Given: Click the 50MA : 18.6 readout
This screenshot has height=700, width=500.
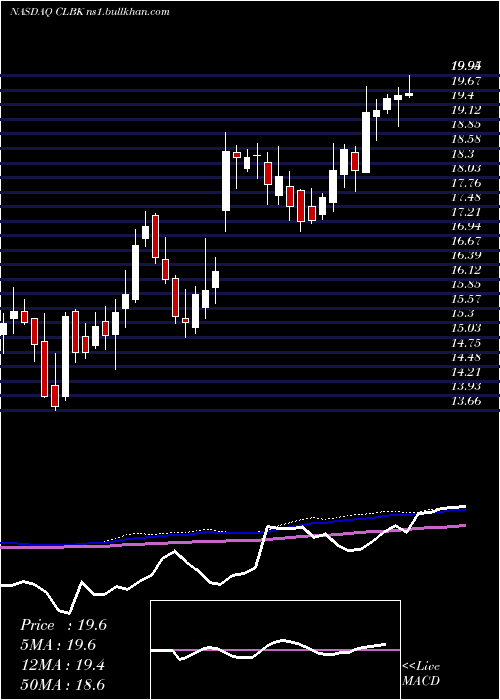Looking at the screenshot, I should [63, 685].
